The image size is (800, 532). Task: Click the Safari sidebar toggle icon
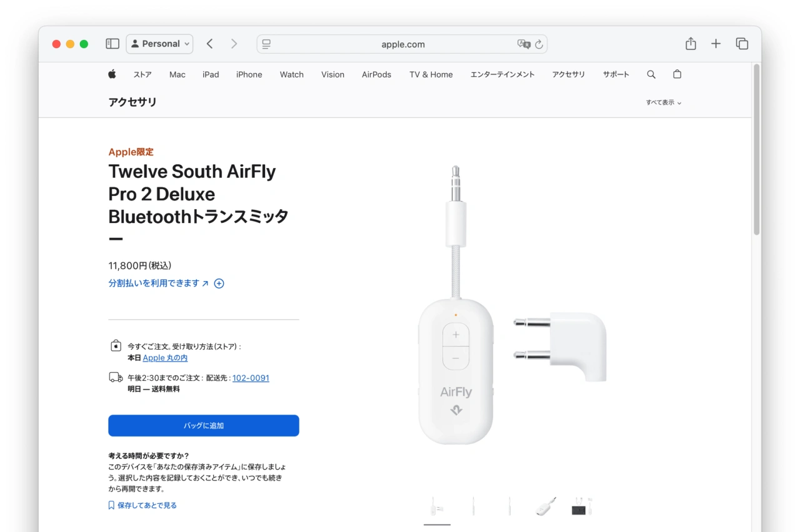(112, 44)
